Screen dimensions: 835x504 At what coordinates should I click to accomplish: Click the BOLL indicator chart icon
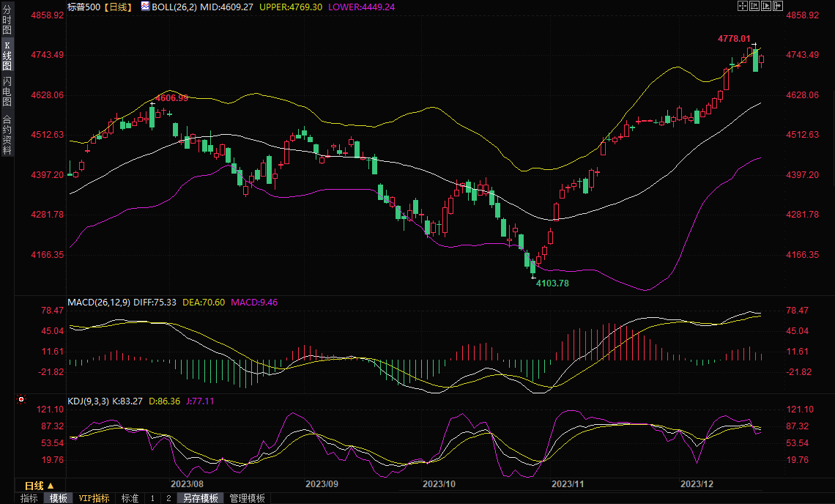click(145, 6)
